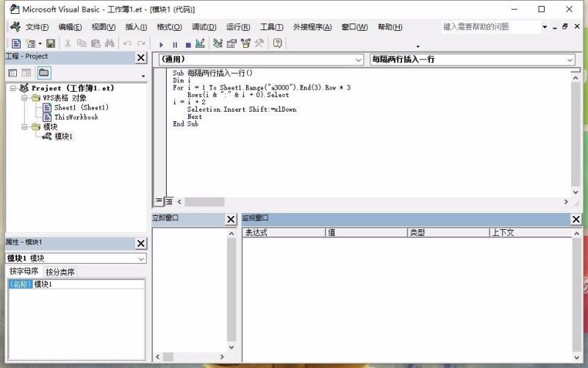Switch to Procedure View button below code

159,201
